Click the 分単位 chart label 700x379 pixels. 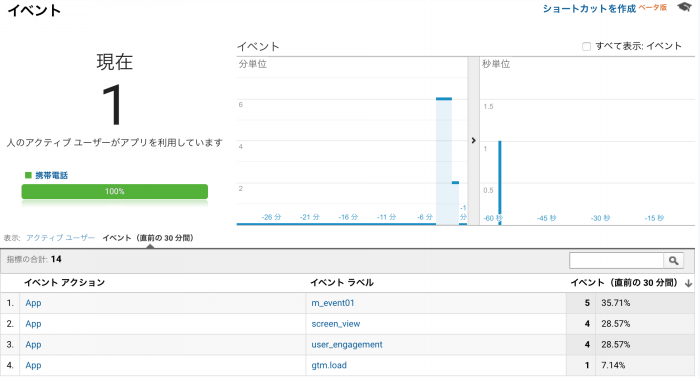(x=253, y=64)
